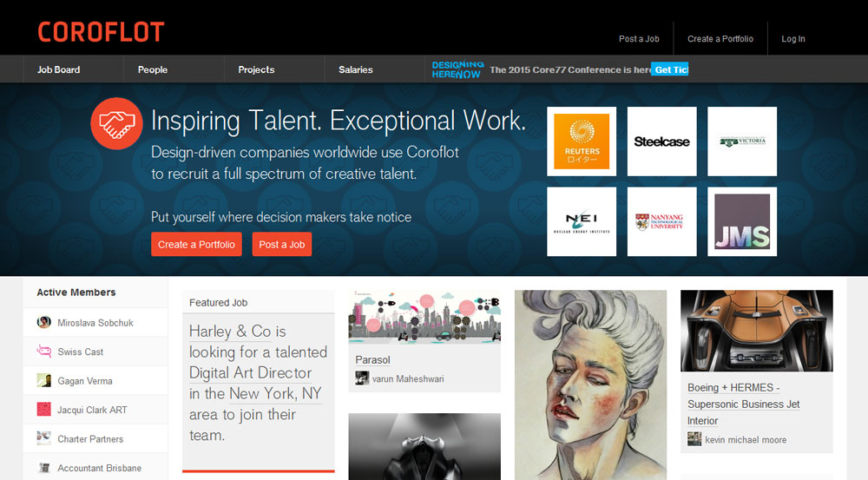This screenshot has height=480, width=868.
Task: Open the Job Board tab
Action: (x=59, y=69)
